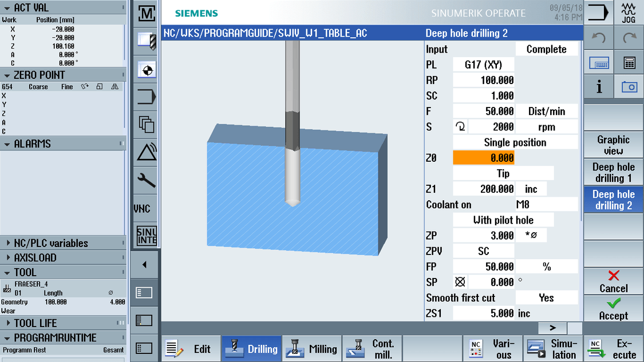Click the ZS1 depth value field
The image size is (644, 362).
(483, 313)
